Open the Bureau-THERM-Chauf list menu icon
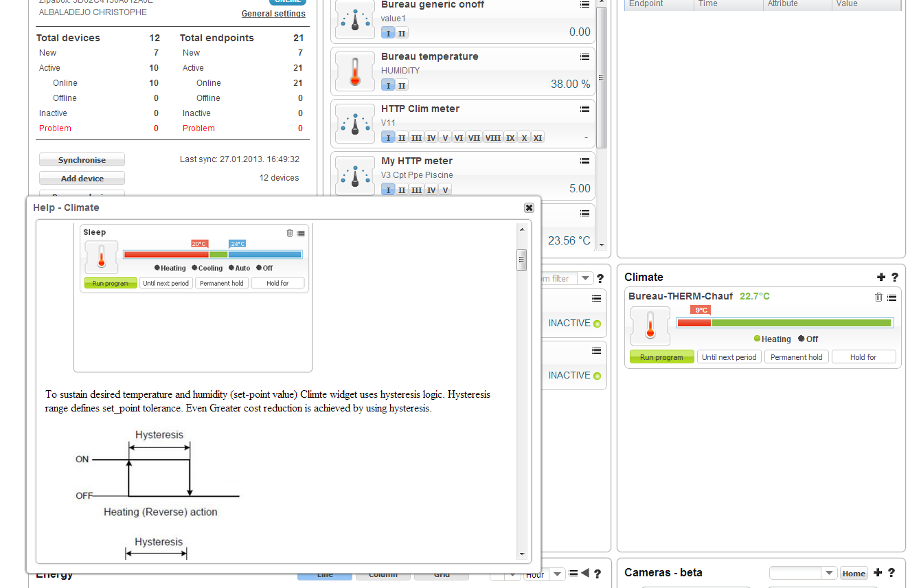Image resolution: width=921 pixels, height=588 pixels. (891, 297)
